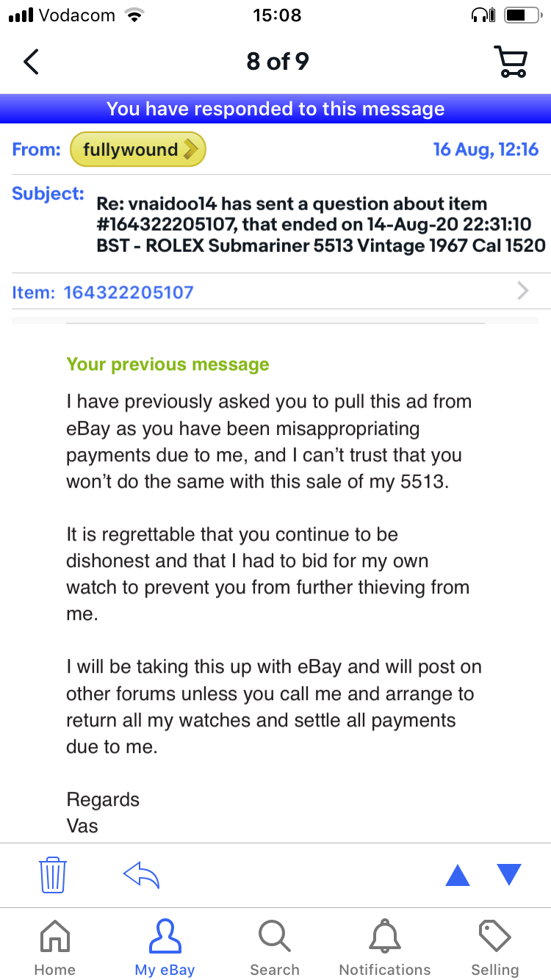Open item number 164322205107 link
The height and width of the screenshot is (980, 551).
pos(129,292)
